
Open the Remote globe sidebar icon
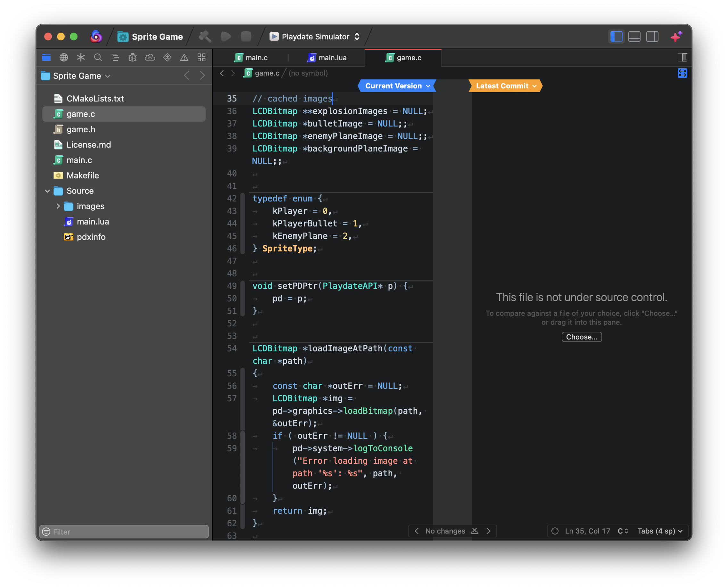64,58
